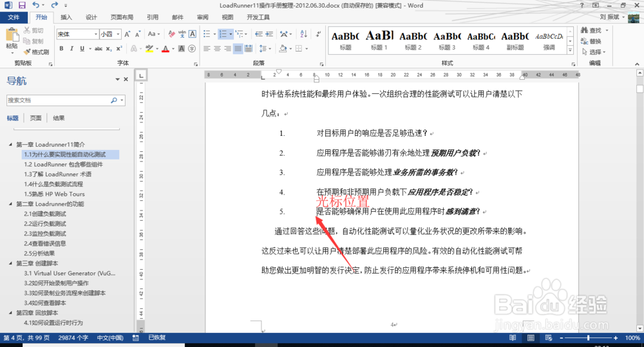Switch to the 插入 (Insert) tab

[66, 17]
